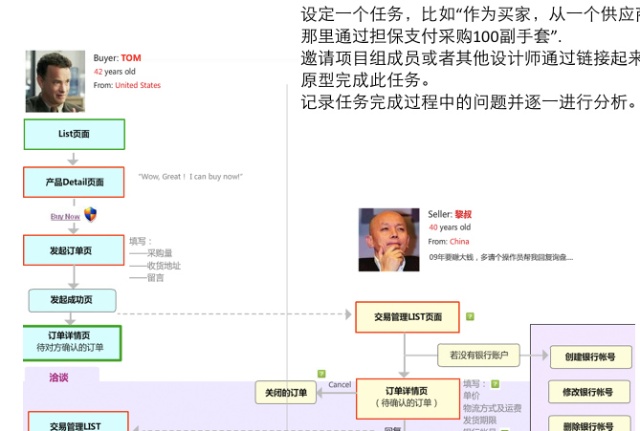Open the 创建银行帐号 box

[590, 357]
